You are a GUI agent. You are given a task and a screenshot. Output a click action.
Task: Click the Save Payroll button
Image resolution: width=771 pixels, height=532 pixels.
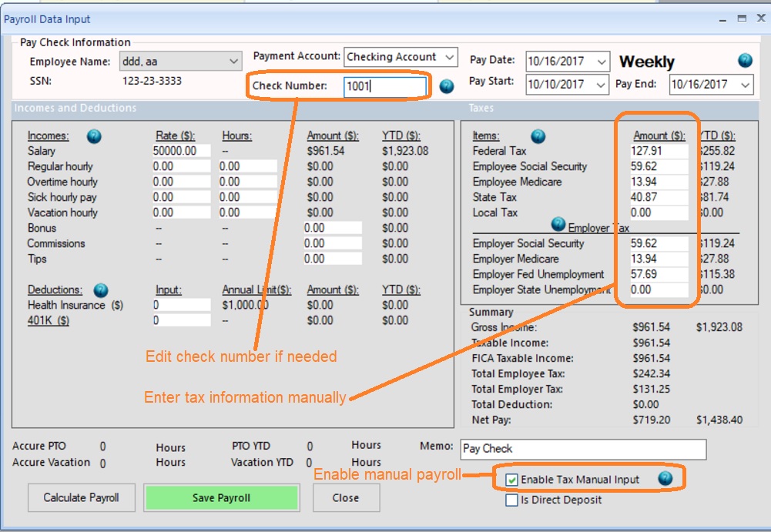222,497
